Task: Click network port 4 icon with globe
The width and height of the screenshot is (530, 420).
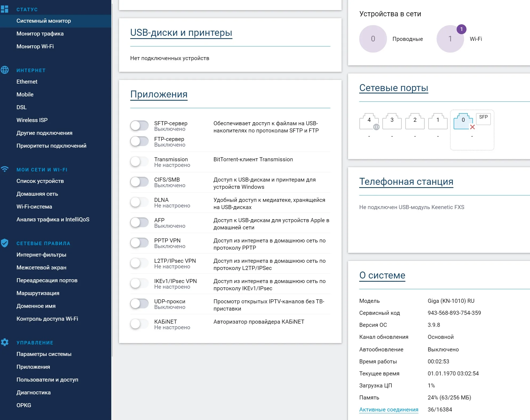Action: point(369,121)
